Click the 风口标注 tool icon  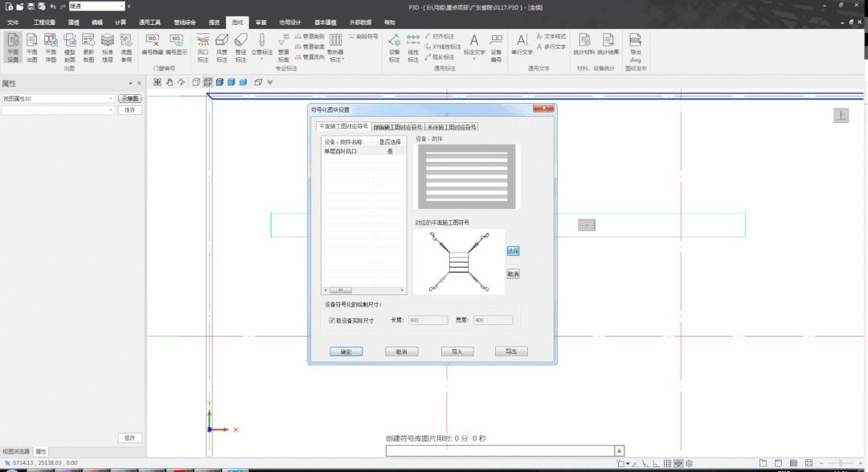point(203,47)
